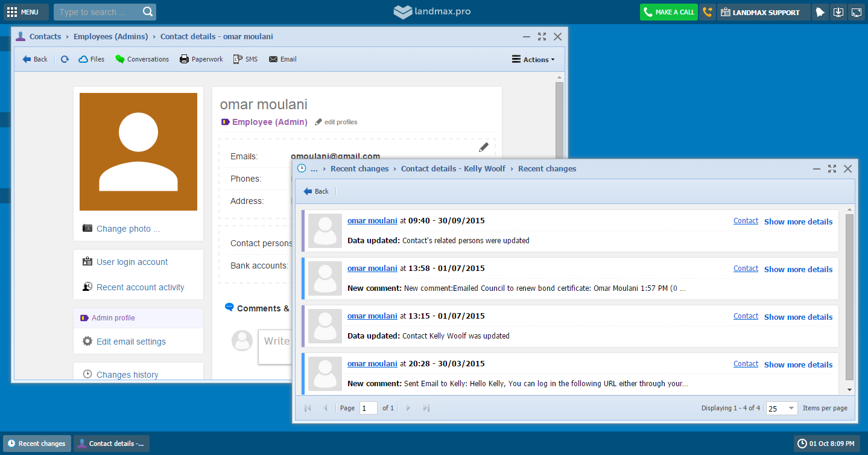The height and width of the screenshot is (455, 868).
Task: Click the Recent changes list scrollbar
Action: (x=849, y=296)
